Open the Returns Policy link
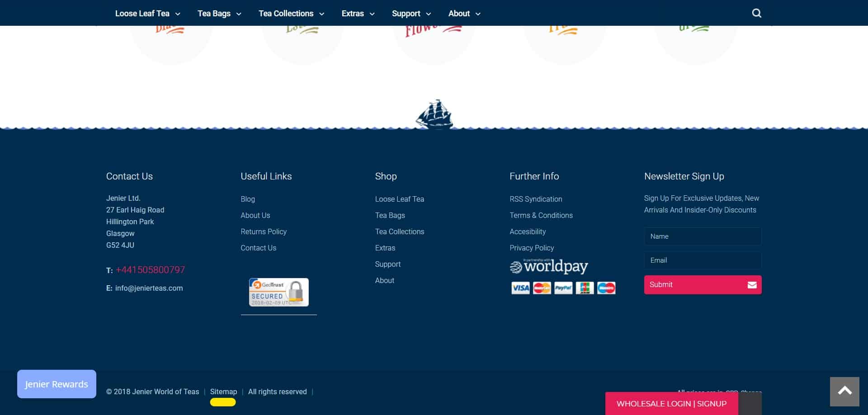868x415 pixels. pos(264,232)
